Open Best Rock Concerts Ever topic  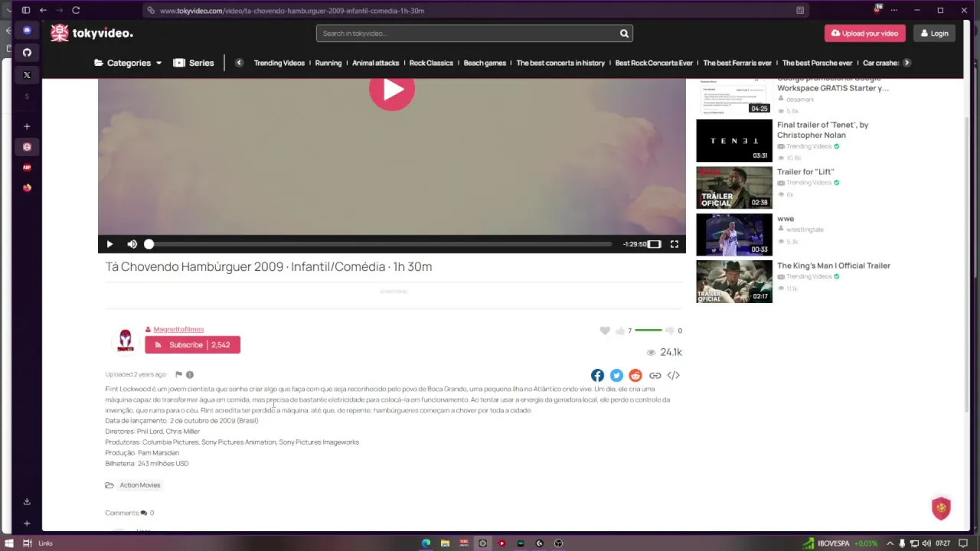click(x=654, y=63)
